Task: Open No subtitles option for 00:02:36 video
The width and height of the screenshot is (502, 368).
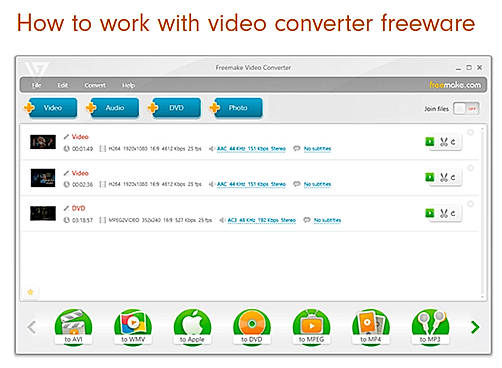Action: point(317,184)
